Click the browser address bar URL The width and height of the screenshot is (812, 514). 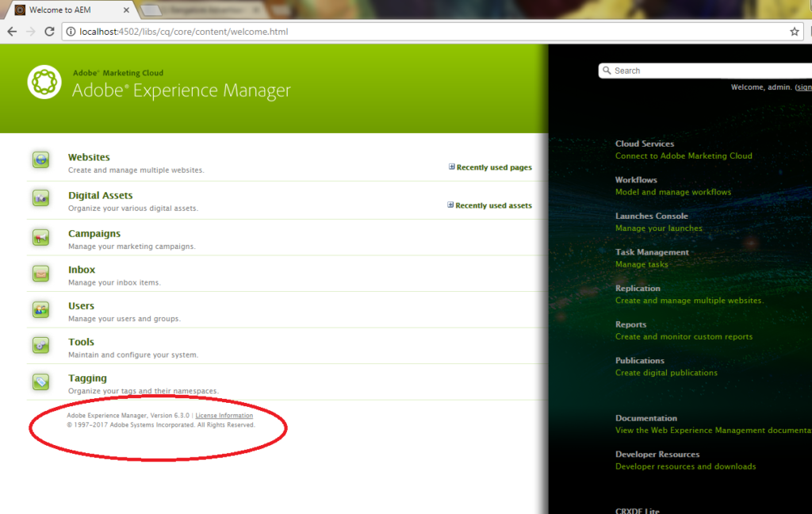(x=184, y=32)
